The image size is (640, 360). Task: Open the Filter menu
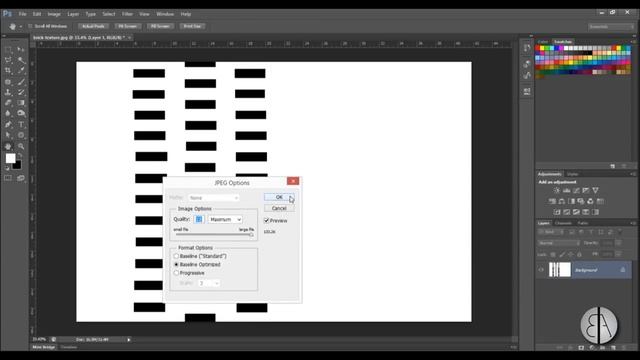click(127, 14)
